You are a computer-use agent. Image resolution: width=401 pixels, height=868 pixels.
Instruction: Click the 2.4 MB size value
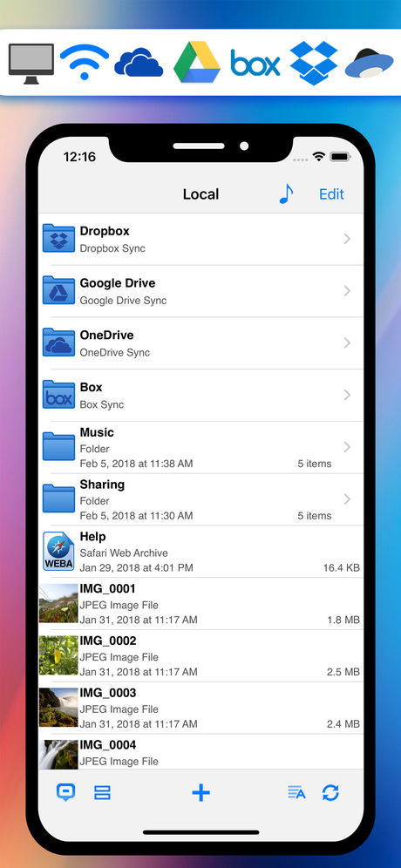[343, 724]
